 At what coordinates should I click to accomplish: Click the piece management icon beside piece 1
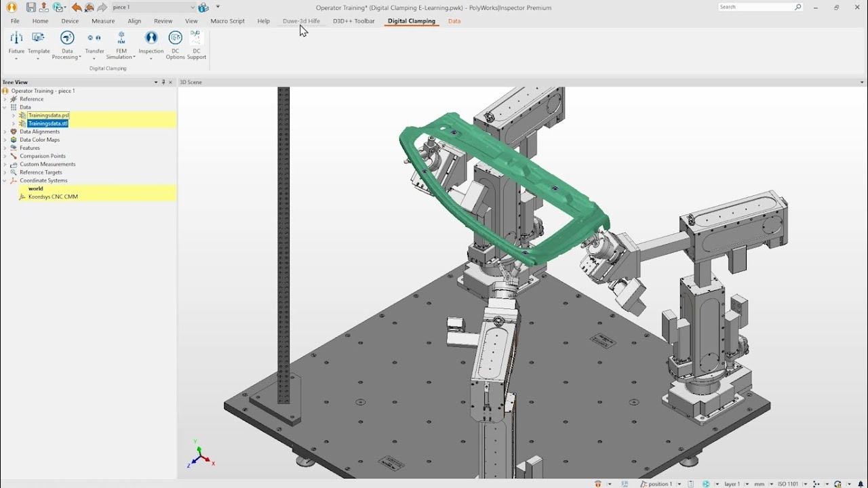(203, 7)
